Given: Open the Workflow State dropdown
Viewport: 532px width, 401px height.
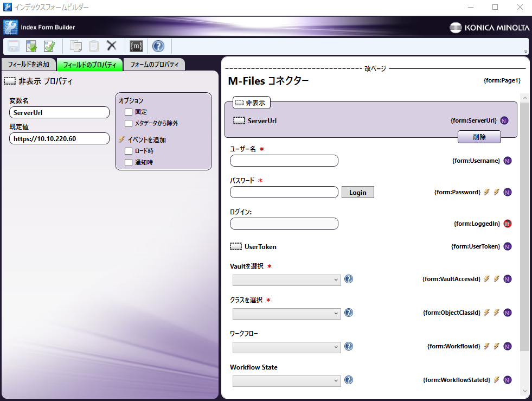Looking at the screenshot, I should [287, 381].
